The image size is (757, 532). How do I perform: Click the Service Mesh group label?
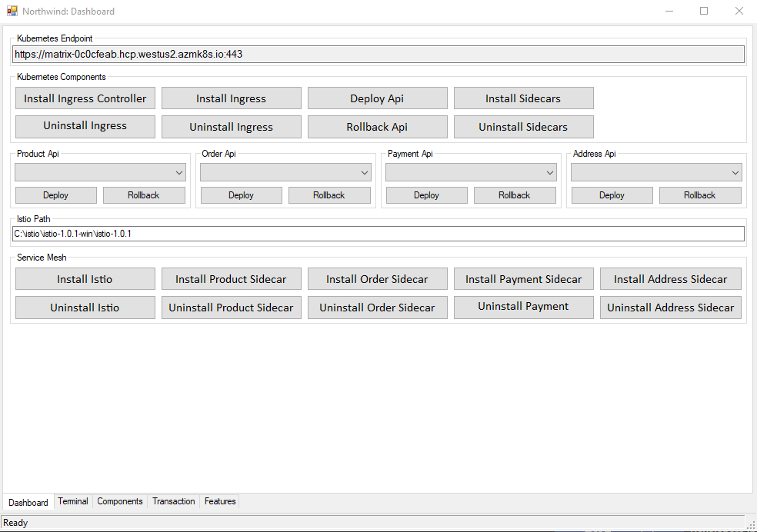[x=42, y=258]
